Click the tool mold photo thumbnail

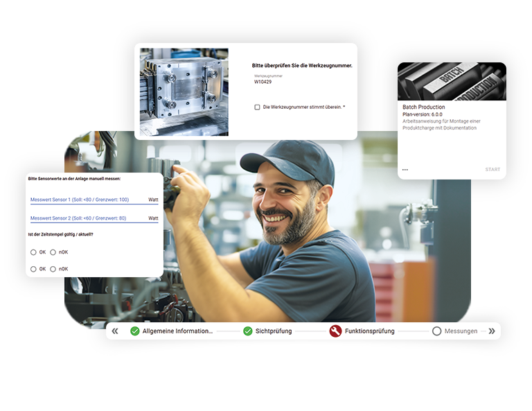tap(184, 92)
